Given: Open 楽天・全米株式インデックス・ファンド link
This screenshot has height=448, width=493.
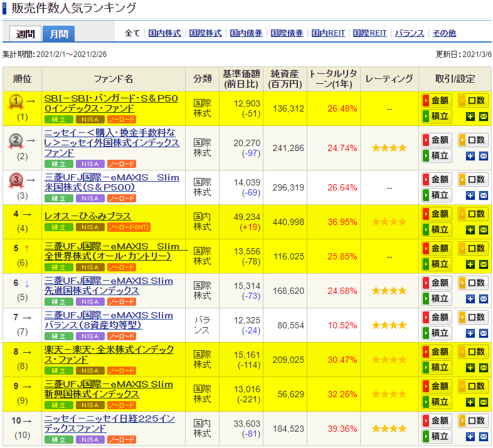Looking at the screenshot, I should [109, 355].
